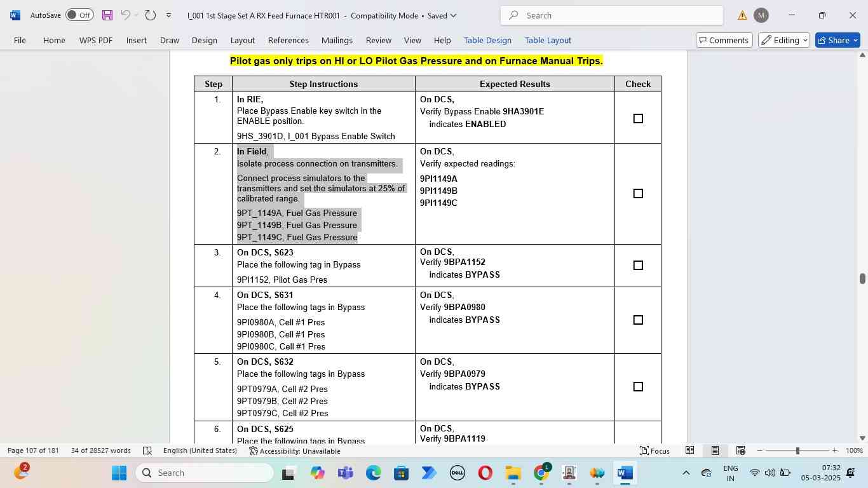Open the Review tab
The height and width of the screenshot is (488, 868).
click(x=379, y=40)
